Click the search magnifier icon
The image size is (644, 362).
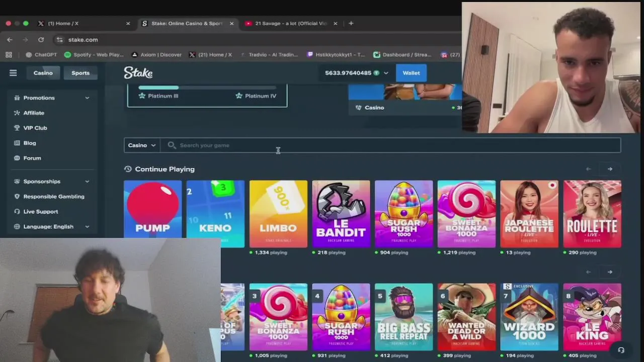click(172, 145)
